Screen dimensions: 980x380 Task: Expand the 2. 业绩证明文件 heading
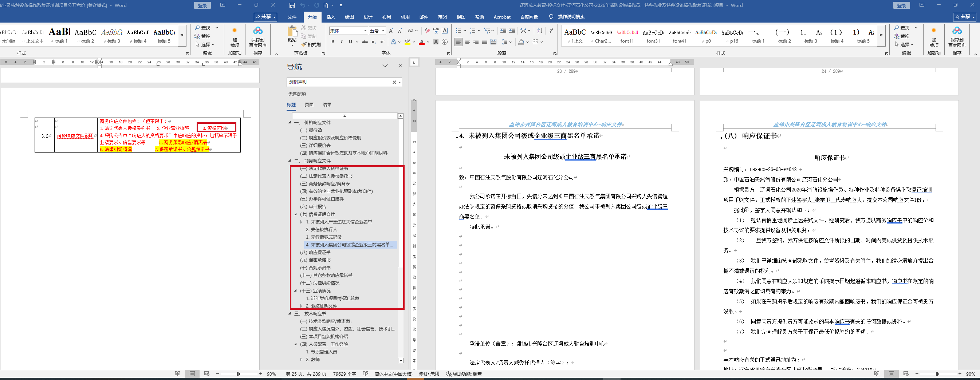[x=301, y=306]
